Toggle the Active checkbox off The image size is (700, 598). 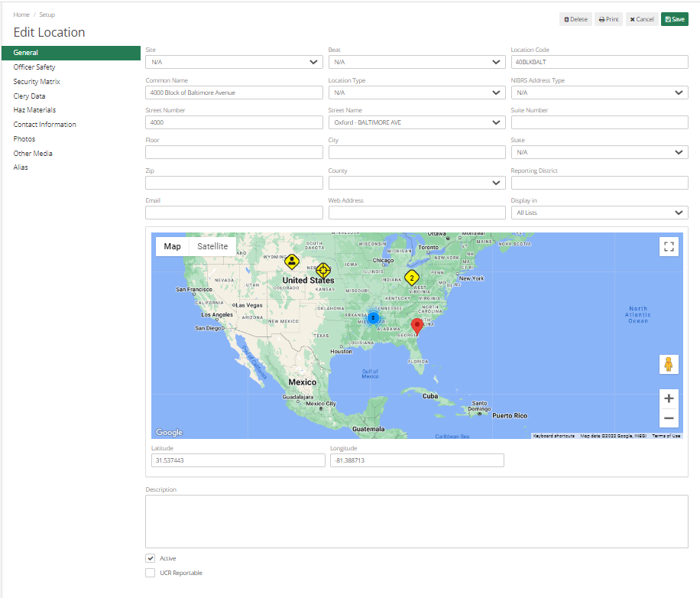(x=151, y=558)
